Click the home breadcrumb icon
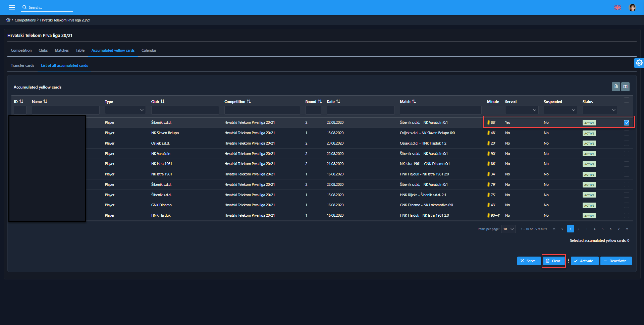The image size is (644, 325). pos(8,20)
